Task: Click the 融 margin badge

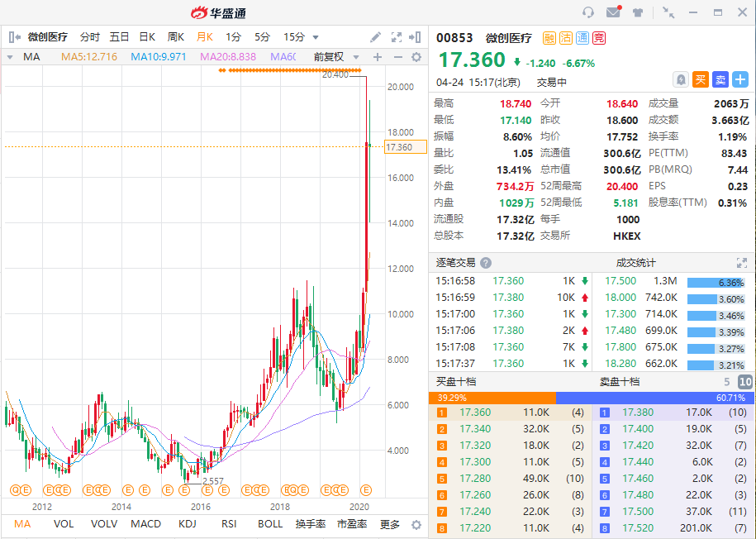Action: coord(549,38)
